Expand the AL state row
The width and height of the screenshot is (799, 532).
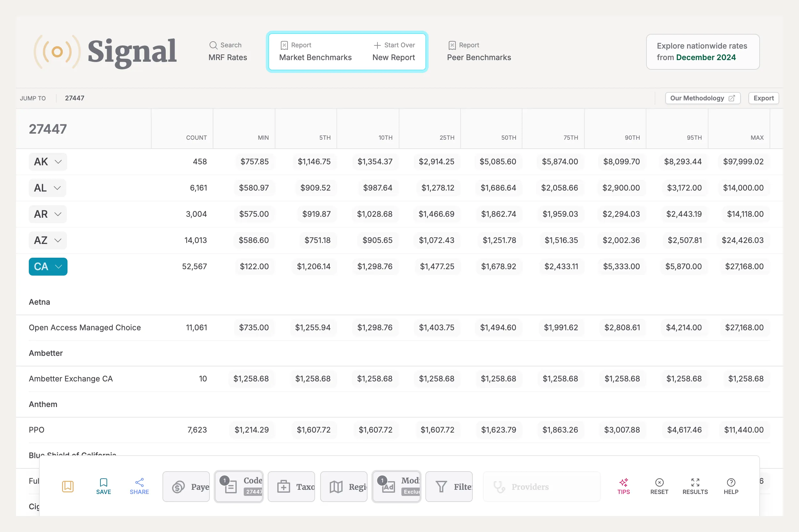point(48,188)
